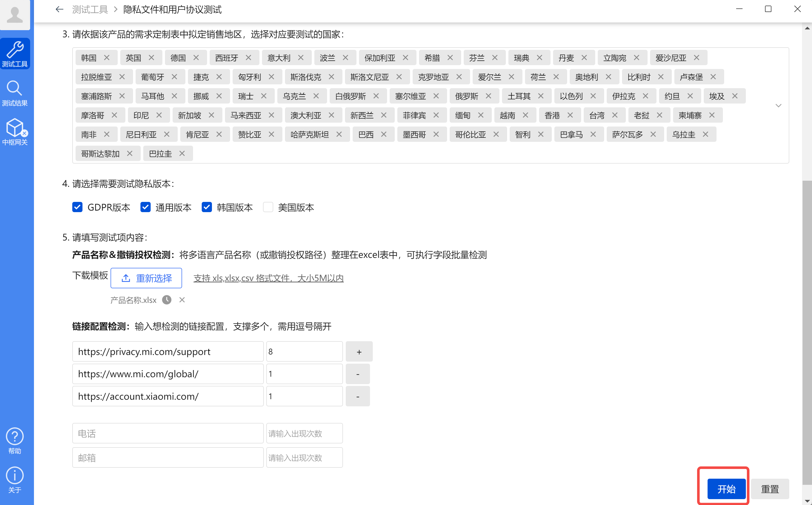Remove the 意大利 country tag
This screenshot has height=505, width=812.
(301, 58)
